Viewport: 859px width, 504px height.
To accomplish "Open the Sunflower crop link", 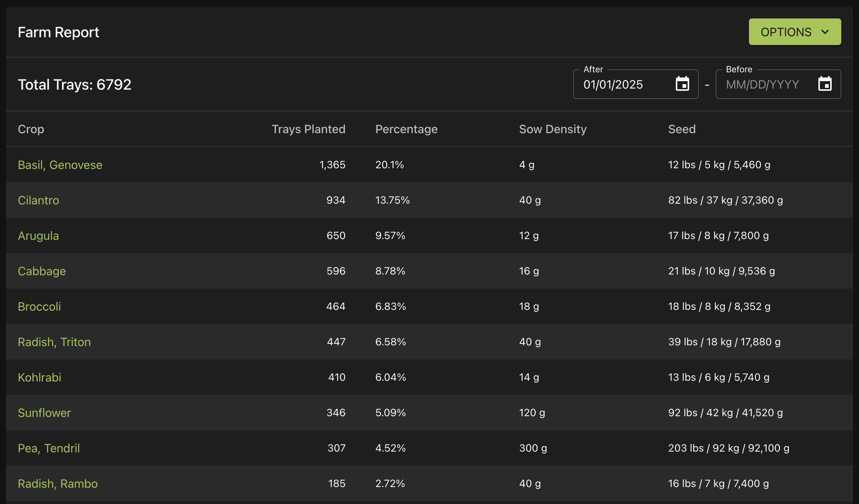I will coord(44,412).
